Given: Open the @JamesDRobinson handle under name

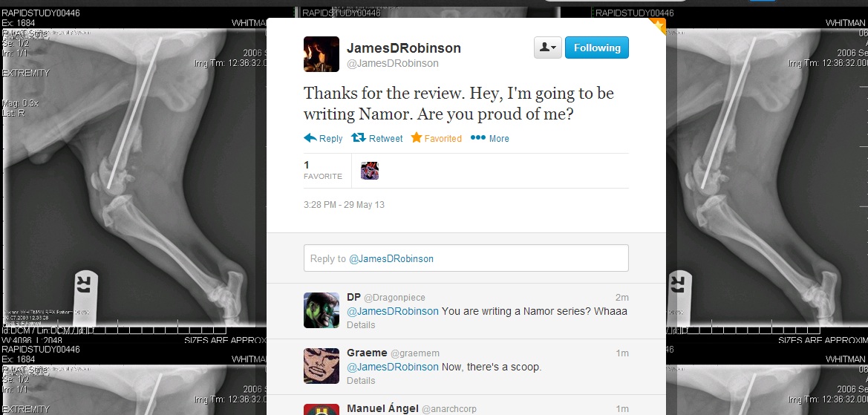Looking at the screenshot, I should pos(393,63).
